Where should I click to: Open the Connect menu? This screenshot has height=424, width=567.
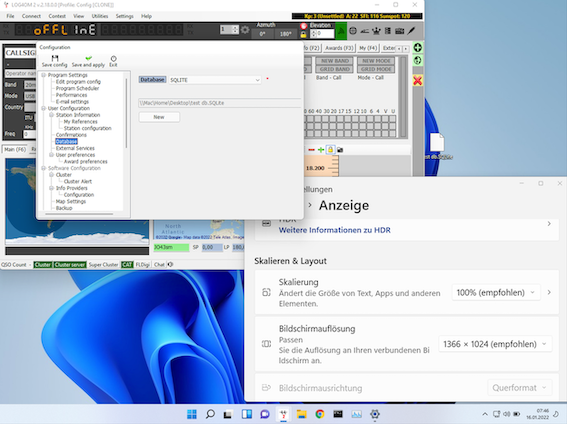(x=31, y=16)
